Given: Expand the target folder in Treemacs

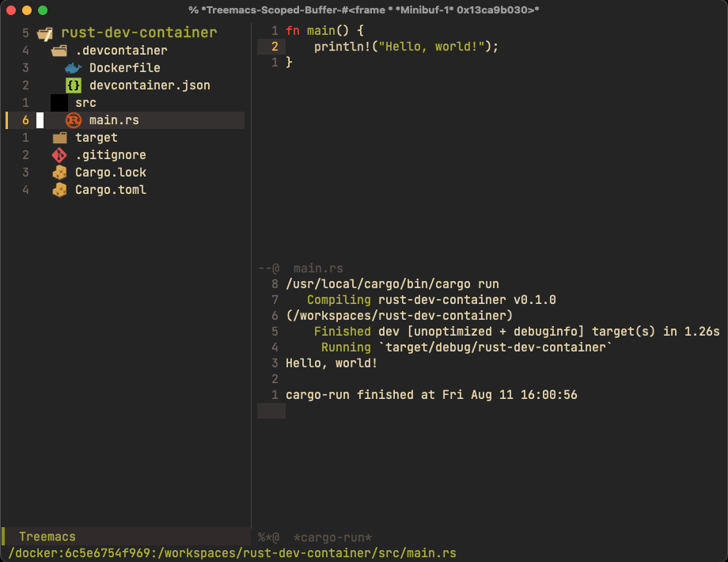Looking at the screenshot, I should (x=96, y=138).
